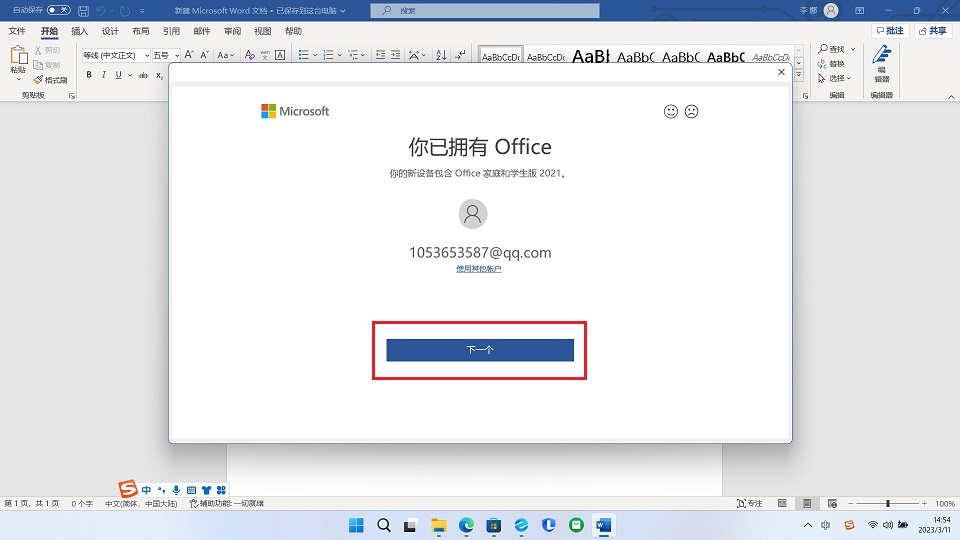This screenshot has height=540, width=960.
Task: Click the bullet list icon
Action: (x=302, y=55)
